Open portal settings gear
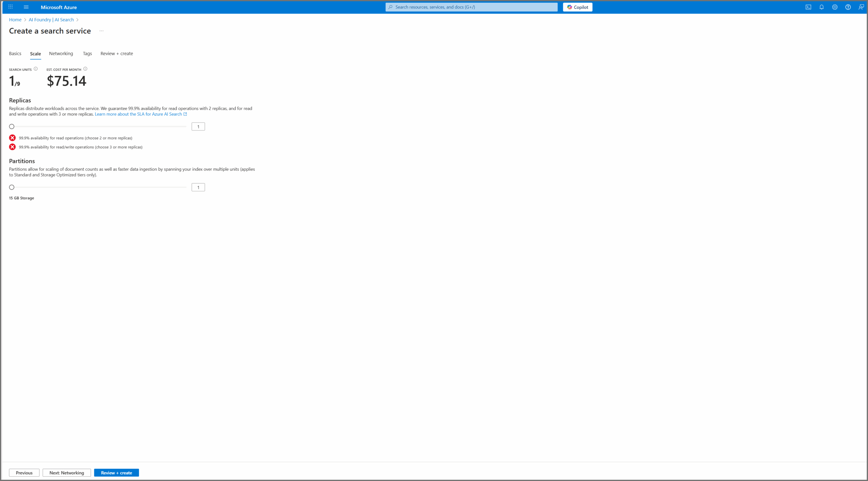 coord(835,7)
